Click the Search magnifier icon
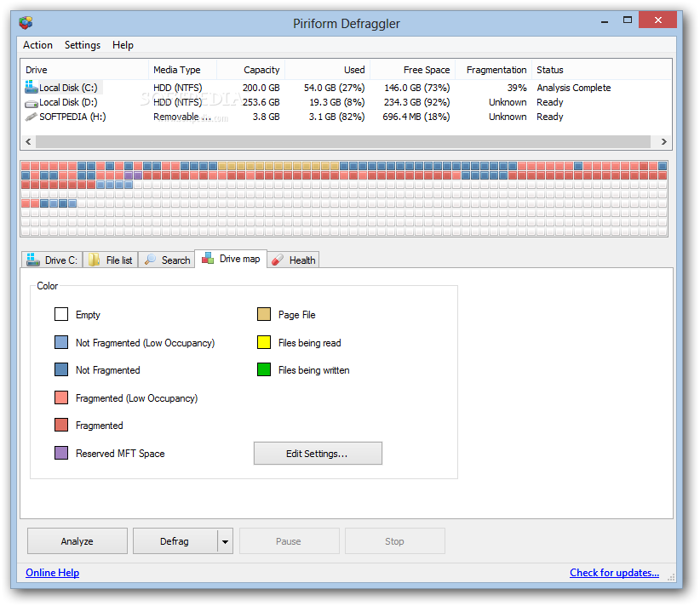700x606 pixels. pos(151,260)
